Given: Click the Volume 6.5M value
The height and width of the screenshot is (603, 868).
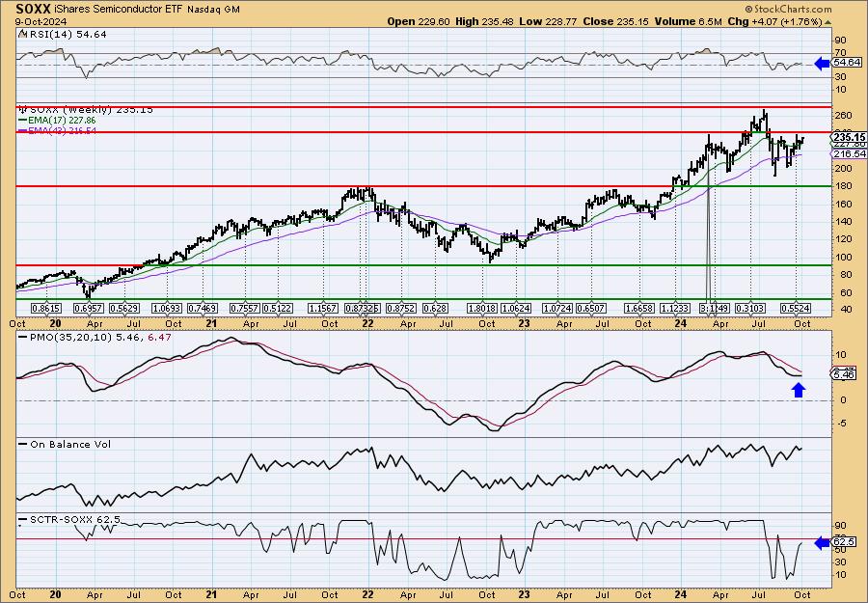Looking at the screenshot, I should [x=688, y=21].
